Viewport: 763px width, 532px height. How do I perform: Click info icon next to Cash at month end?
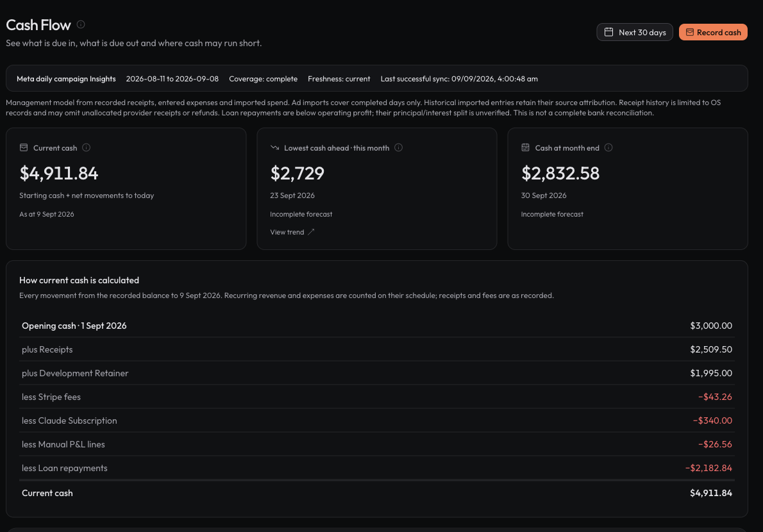click(x=608, y=147)
